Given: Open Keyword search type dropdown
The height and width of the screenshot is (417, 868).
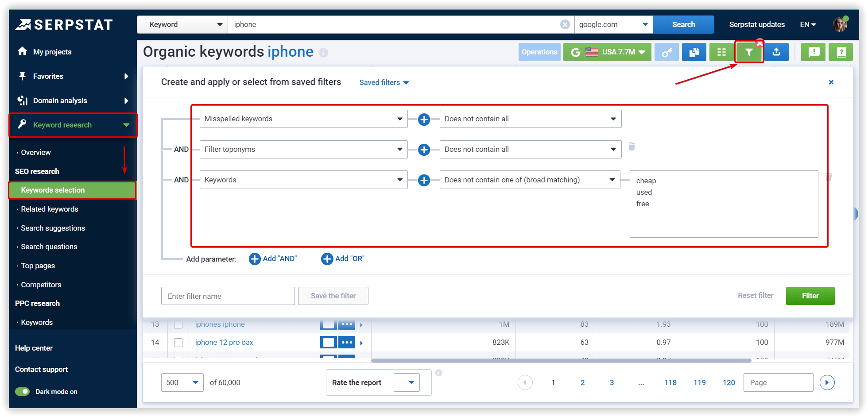Looking at the screenshot, I should [x=182, y=24].
